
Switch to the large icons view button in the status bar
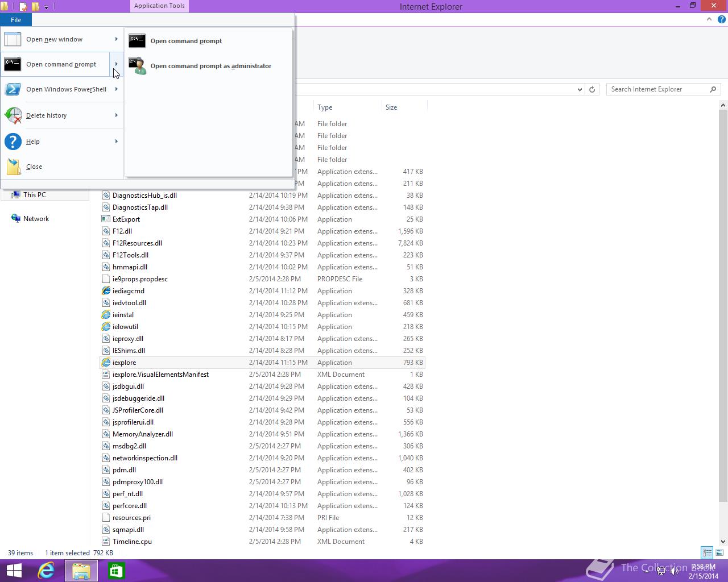tap(719, 552)
